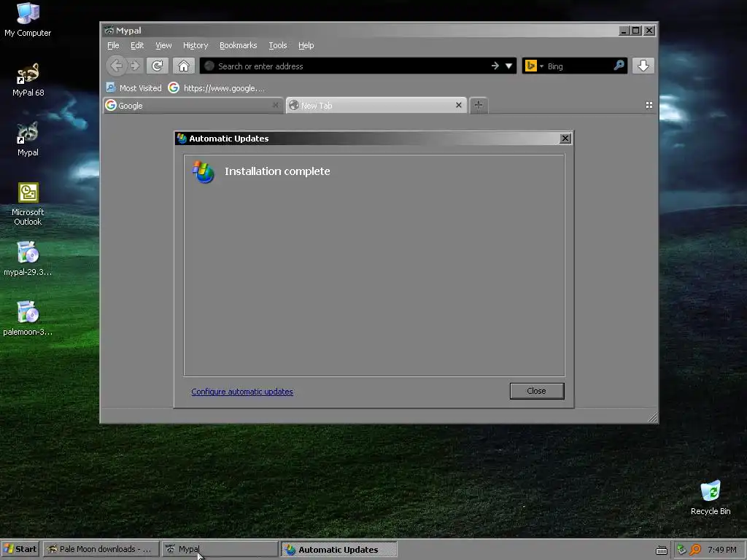This screenshot has width=747, height=560.
Task: Open the Most Visited bookmarks folder
Action: click(134, 88)
